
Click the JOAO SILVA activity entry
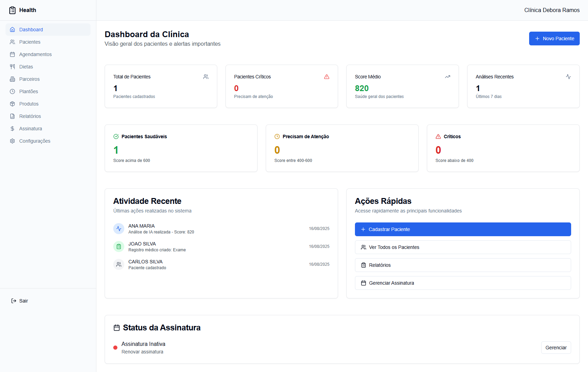coord(221,247)
